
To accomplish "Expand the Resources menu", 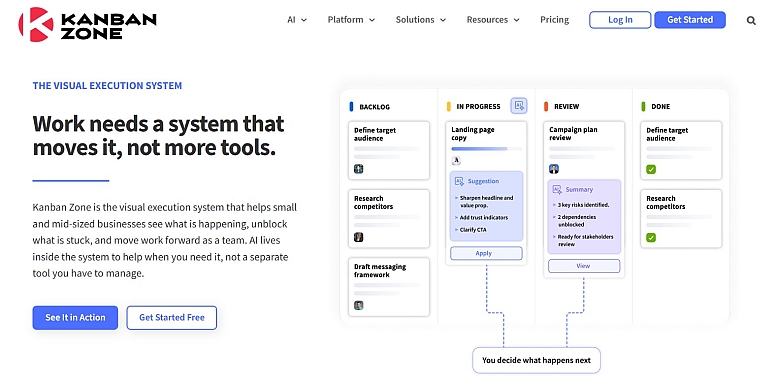I will coord(493,20).
